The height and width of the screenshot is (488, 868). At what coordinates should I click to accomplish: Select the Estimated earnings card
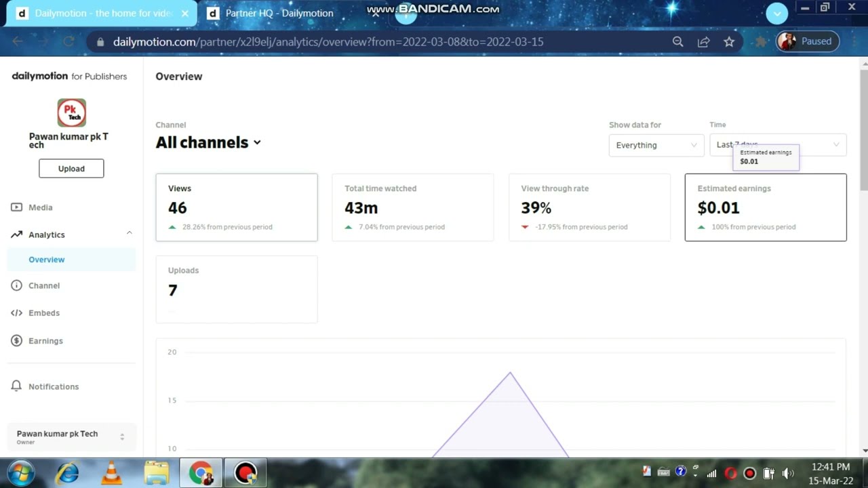(x=766, y=207)
